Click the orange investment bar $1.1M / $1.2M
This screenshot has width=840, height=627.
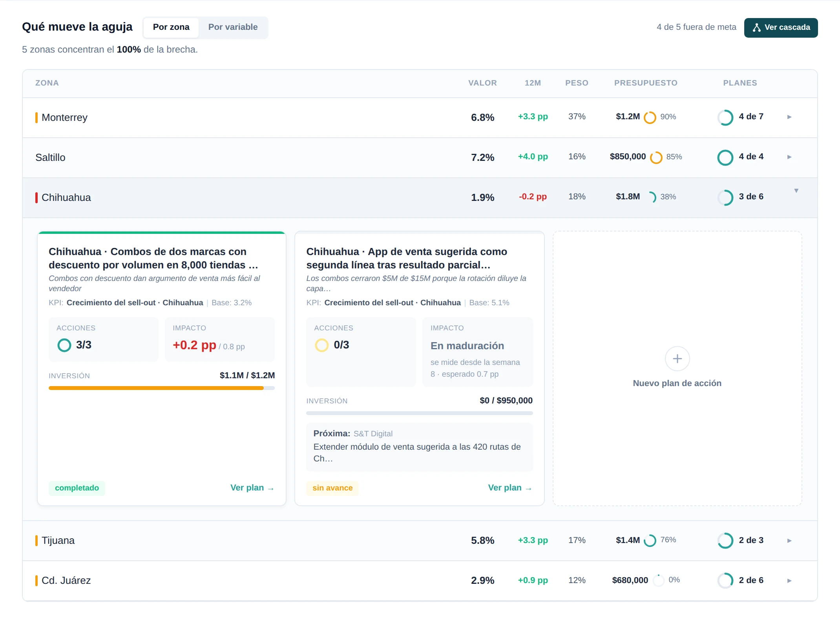(162, 388)
